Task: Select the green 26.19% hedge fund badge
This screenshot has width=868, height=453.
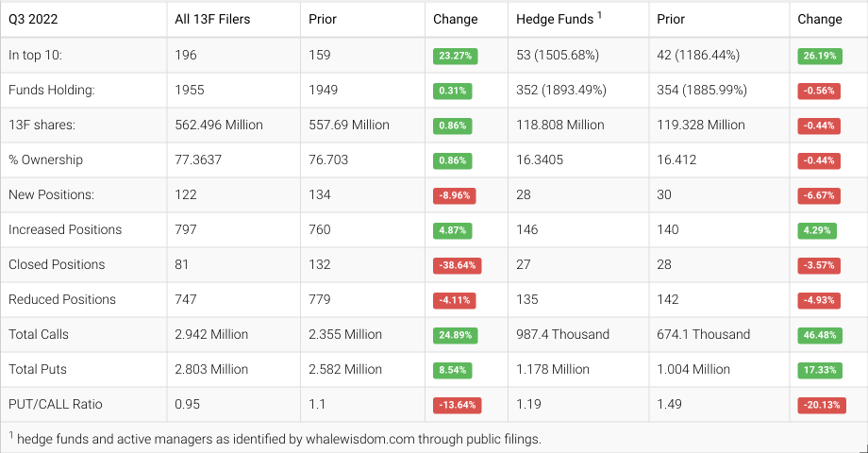Action: tap(818, 56)
